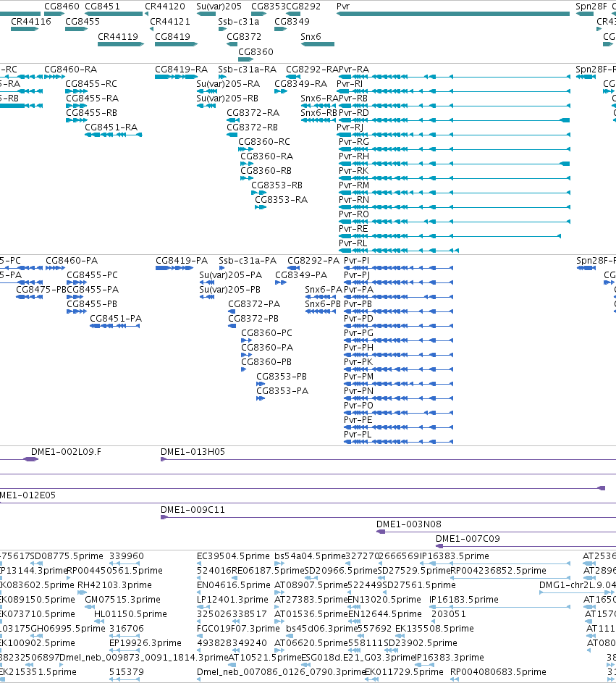Select the DME1-007C09 BAC label

point(468,538)
